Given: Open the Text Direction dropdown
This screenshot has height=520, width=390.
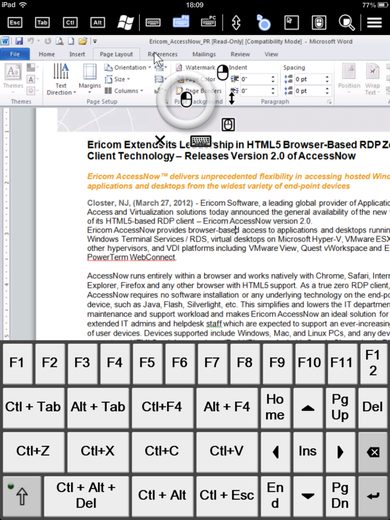Looking at the screenshot, I should pos(61,79).
